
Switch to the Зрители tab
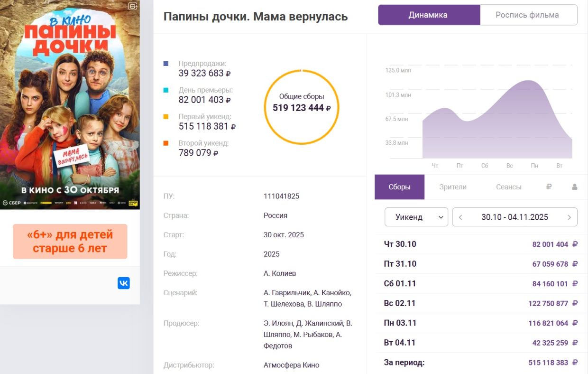pos(453,187)
